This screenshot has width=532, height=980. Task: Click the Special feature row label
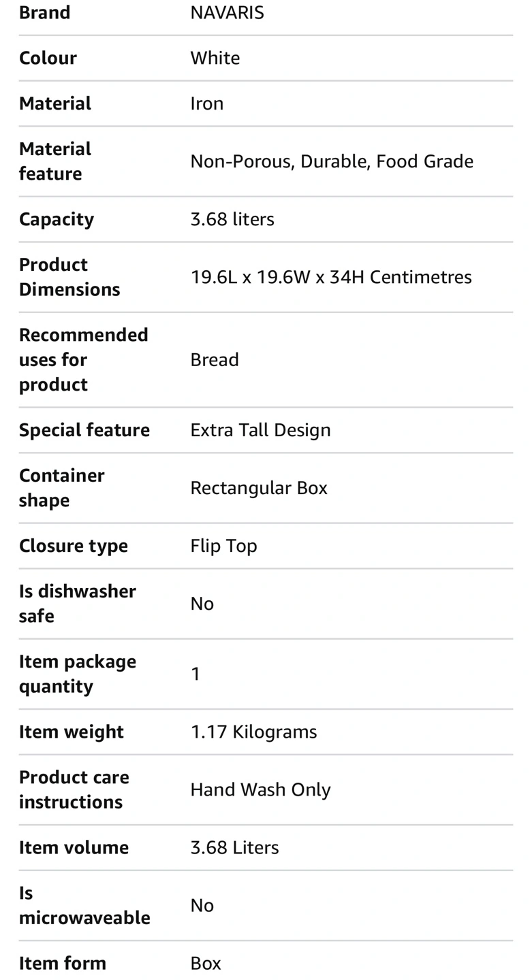pos(84,430)
